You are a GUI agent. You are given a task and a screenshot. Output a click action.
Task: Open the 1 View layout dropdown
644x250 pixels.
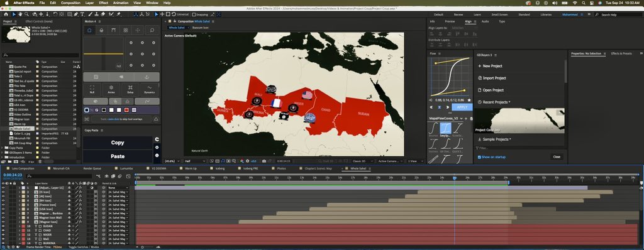pos(415,161)
